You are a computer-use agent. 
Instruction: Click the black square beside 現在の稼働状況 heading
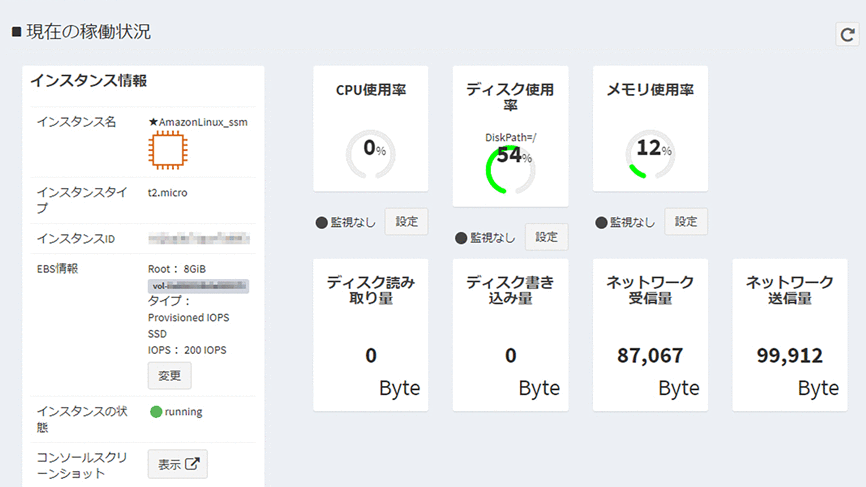pos(16,32)
